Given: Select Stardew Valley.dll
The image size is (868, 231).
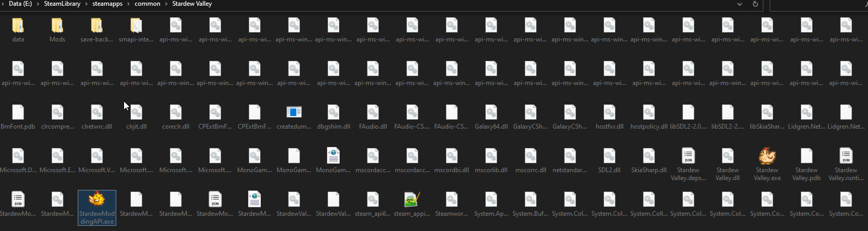Looking at the screenshot, I should pyautogui.click(x=728, y=164).
